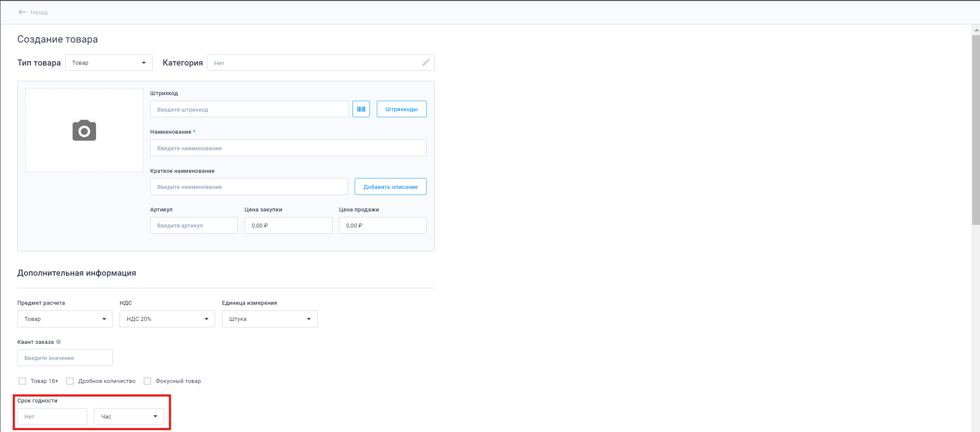Click the pencil edit icon in Категория

426,63
